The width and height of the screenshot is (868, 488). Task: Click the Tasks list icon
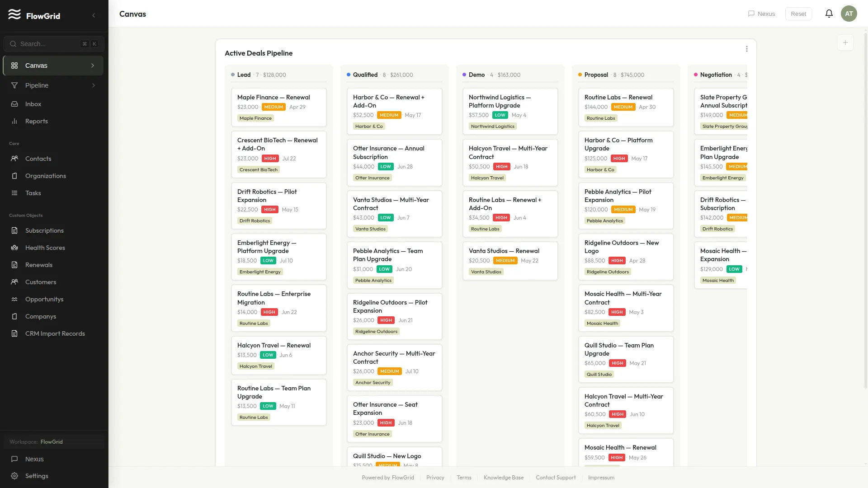click(x=14, y=193)
